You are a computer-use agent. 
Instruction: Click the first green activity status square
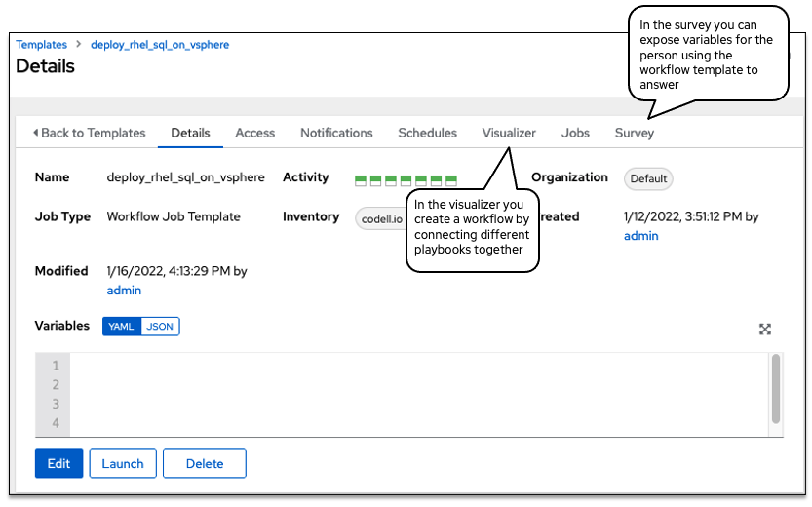(x=361, y=180)
